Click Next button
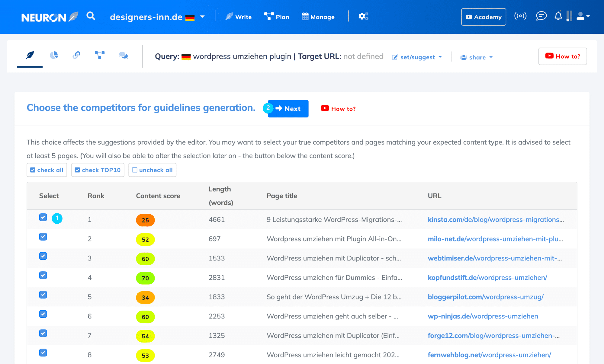Image resolution: width=604 pixels, height=364 pixels. point(288,109)
